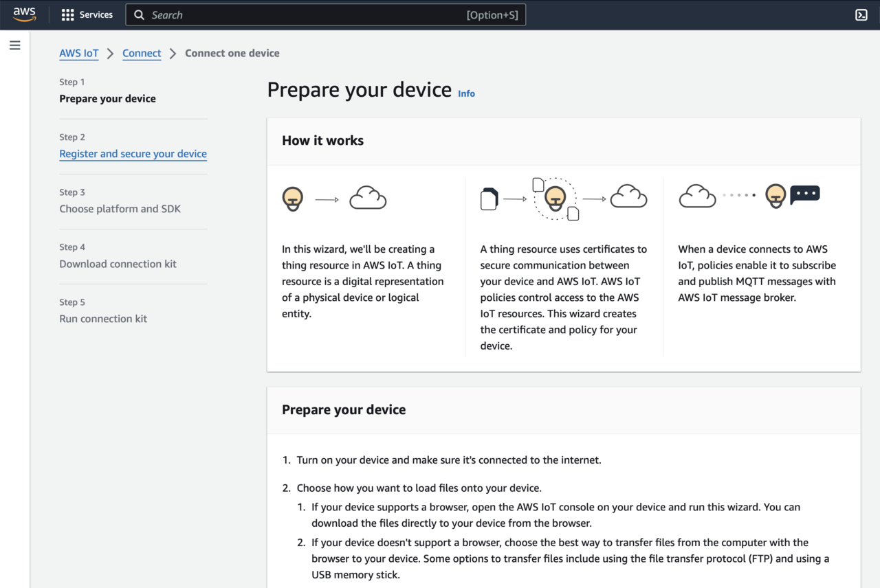Open the Connect breadcrumb link
880x588 pixels.
click(x=142, y=54)
